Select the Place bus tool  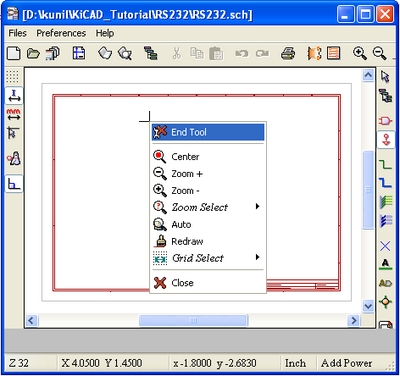(x=386, y=183)
